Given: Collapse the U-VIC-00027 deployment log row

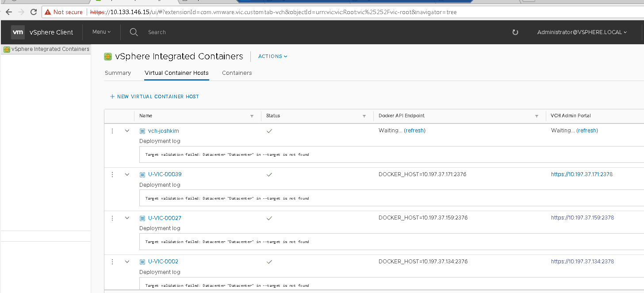Looking at the screenshot, I should coord(127,218).
